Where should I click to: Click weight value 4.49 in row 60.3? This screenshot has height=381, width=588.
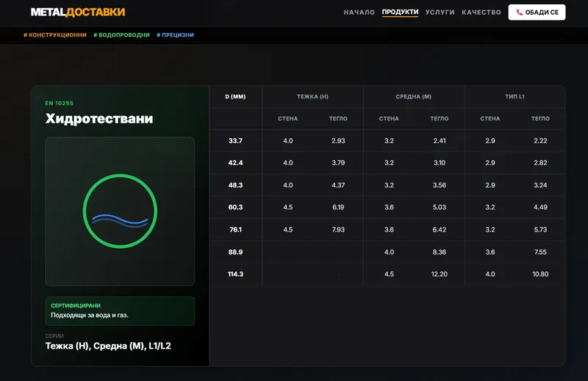[540, 207]
